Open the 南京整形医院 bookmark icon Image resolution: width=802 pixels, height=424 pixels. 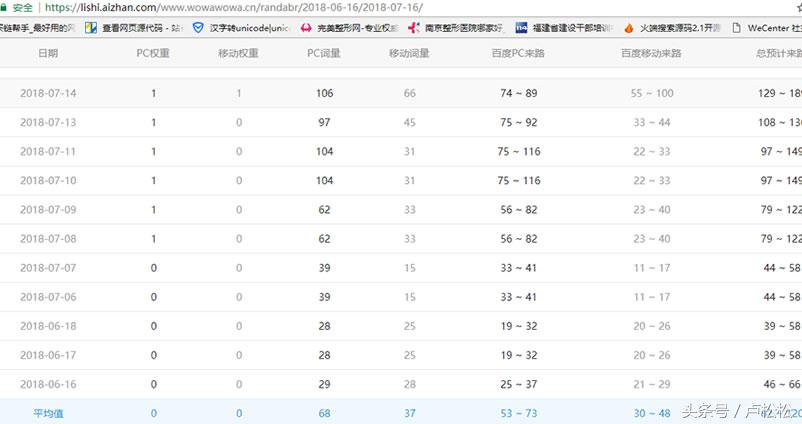(x=412, y=27)
